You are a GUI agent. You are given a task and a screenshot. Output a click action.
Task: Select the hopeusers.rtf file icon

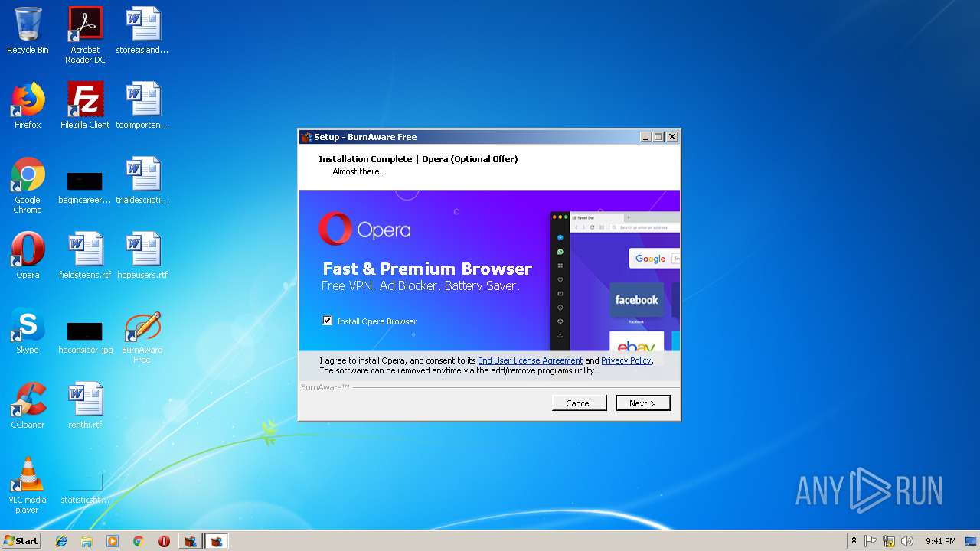coord(142,256)
